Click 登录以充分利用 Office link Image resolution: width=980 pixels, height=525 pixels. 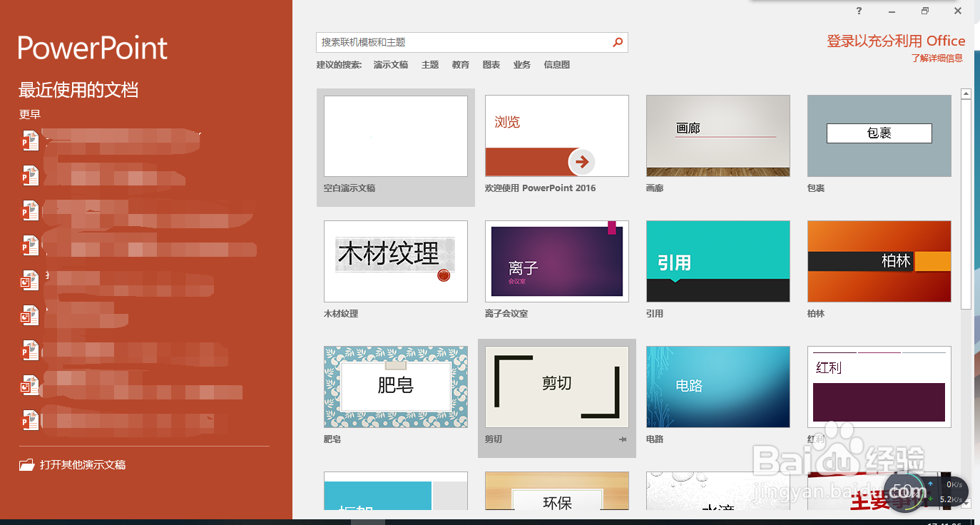896,41
